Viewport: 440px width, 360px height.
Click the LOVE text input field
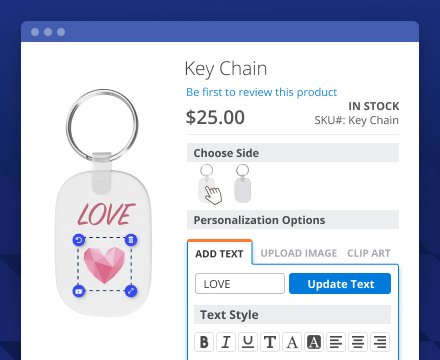240,284
